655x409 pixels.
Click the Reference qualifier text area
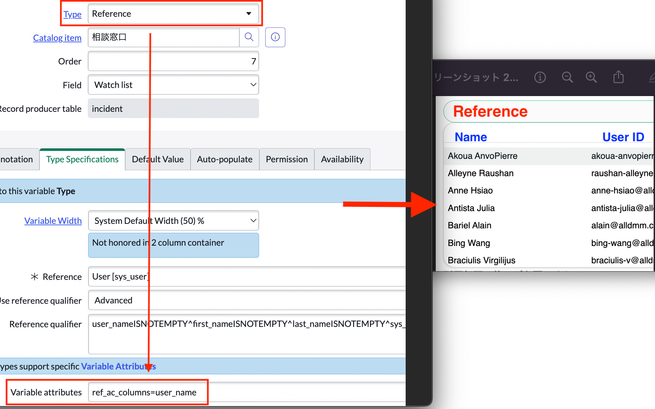tap(246, 334)
